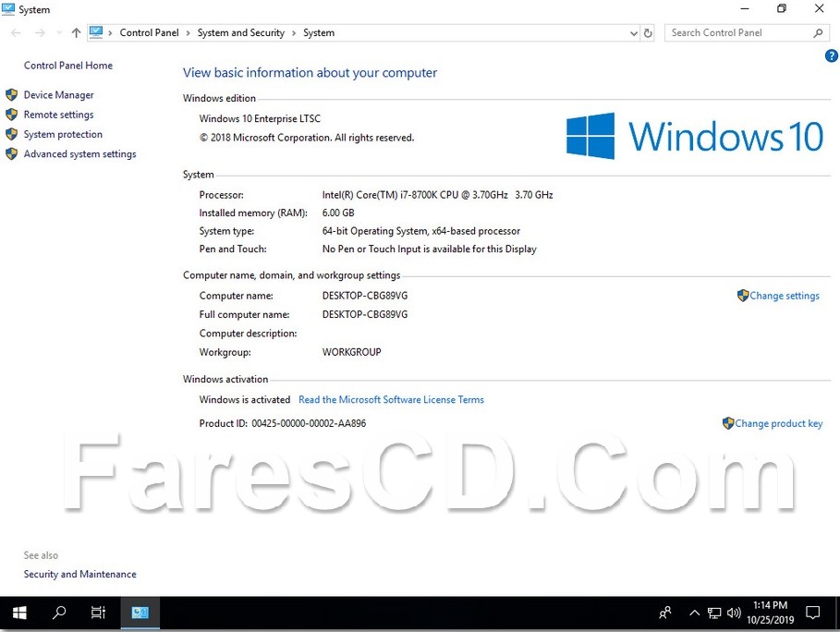Click the Product ID 00425-00000-00002-AA896
Screen dimensions: 840x632
click(x=283, y=423)
